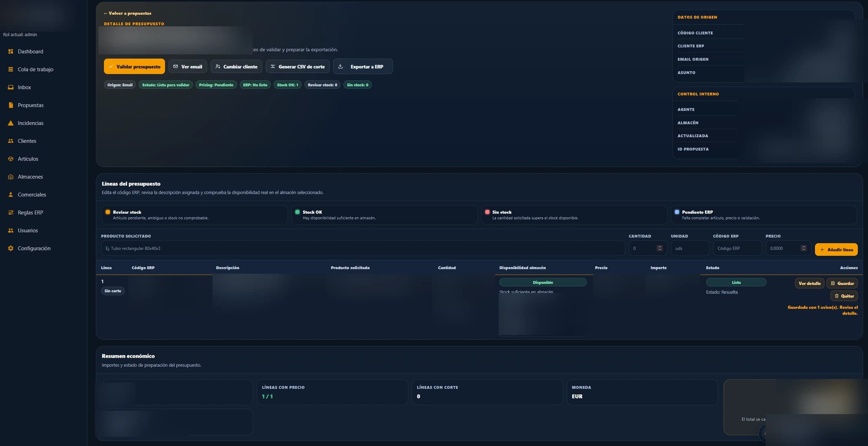Click the orange Revisar stock legend swatch

(108, 212)
